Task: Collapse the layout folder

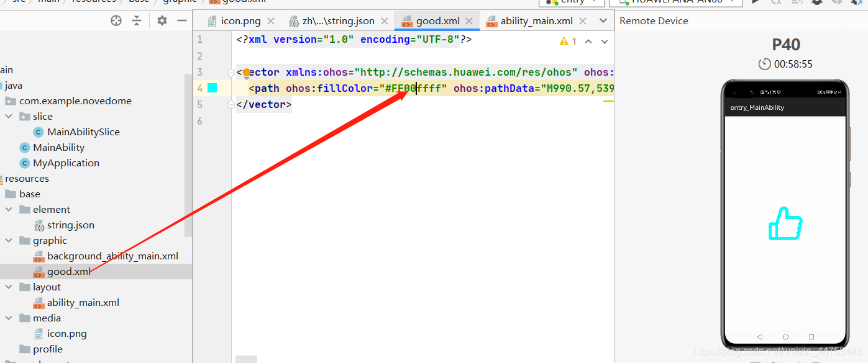Action: pyautogui.click(x=9, y=287)
